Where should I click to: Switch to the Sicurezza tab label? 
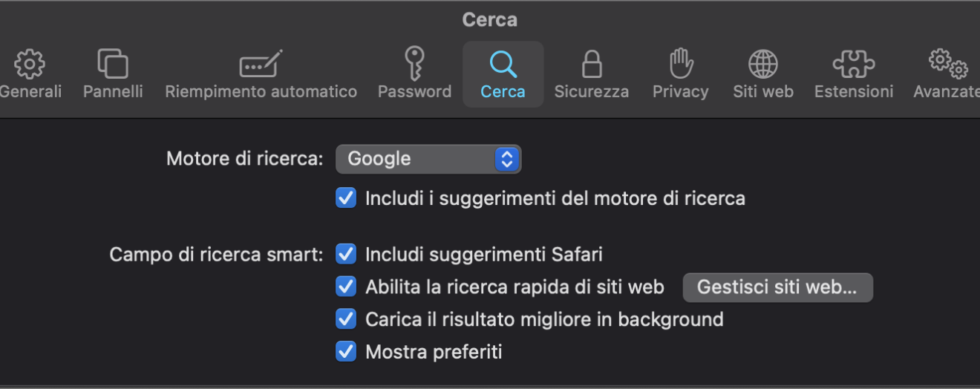coord(592,92)
